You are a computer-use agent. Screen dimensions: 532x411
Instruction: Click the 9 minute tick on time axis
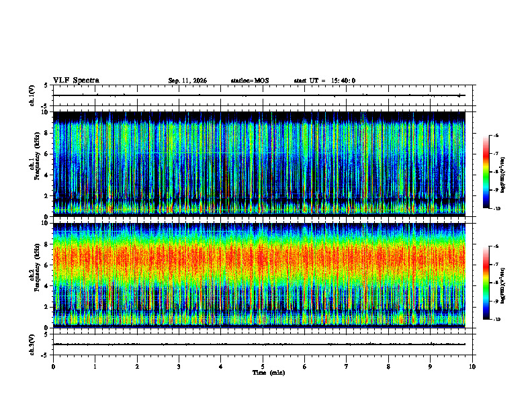pyautogui.click(x=430, y=367)
